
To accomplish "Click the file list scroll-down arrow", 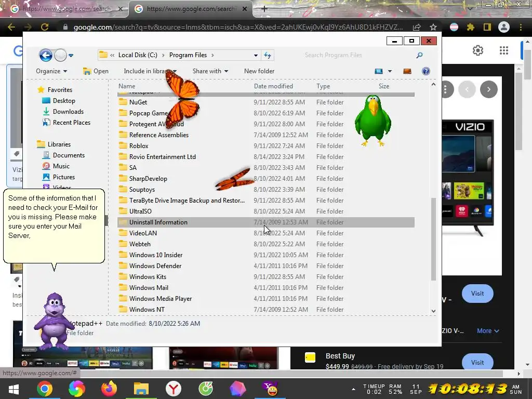I will [x=433, y=311].
